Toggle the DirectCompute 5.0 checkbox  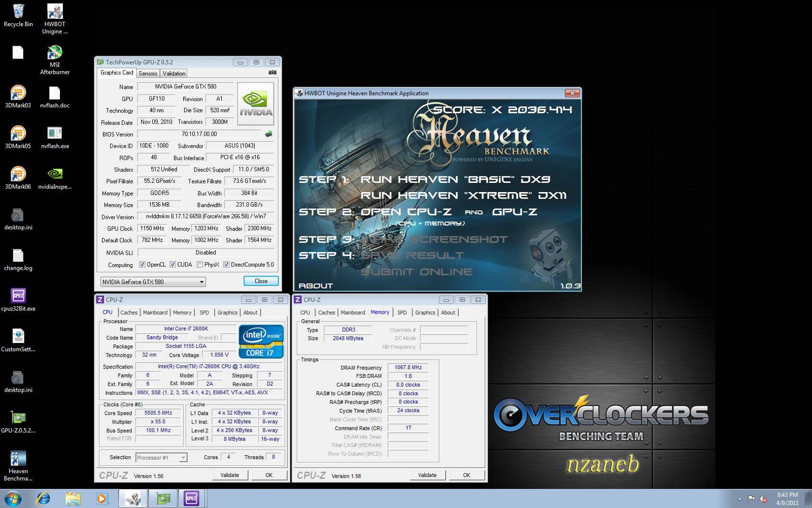(226, 265)
